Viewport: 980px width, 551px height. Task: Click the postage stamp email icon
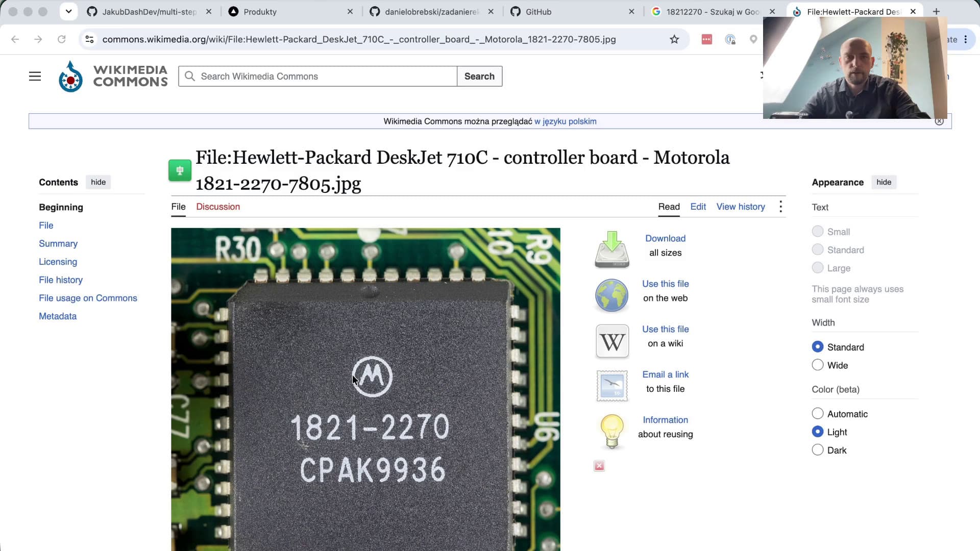point(612,386)
